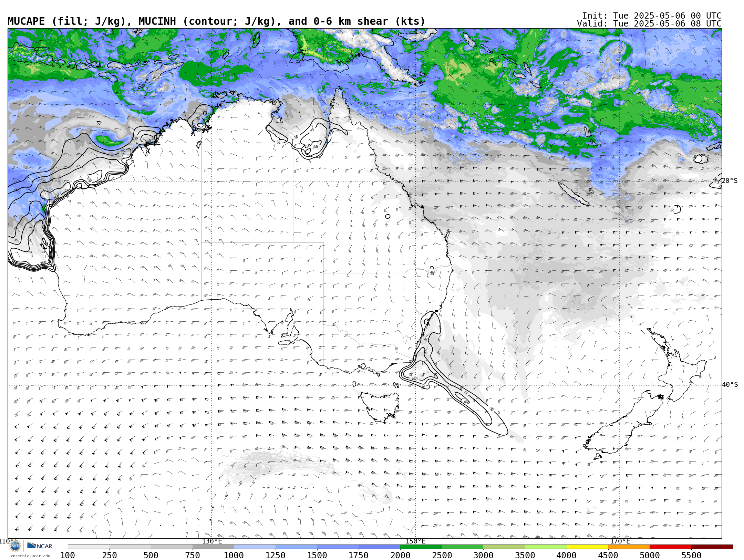Click the 130°E longitude label
Screen dimensions: 744x560
point(212,541)
